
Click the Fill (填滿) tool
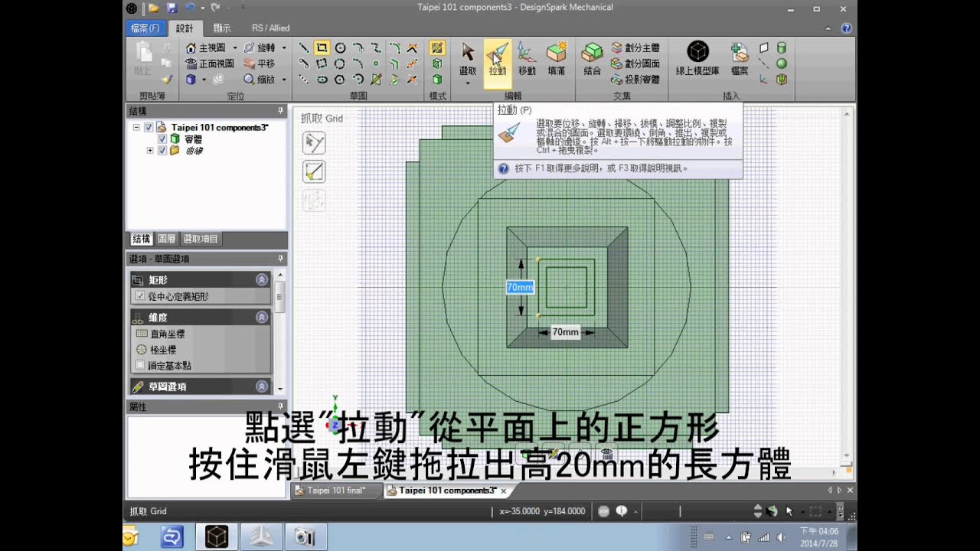point(557,60)
